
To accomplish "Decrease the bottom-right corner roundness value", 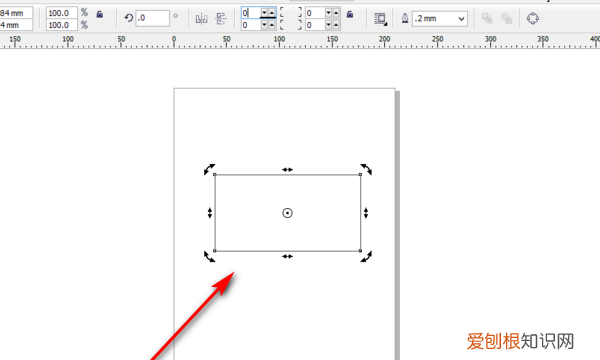I will [328, 25].
